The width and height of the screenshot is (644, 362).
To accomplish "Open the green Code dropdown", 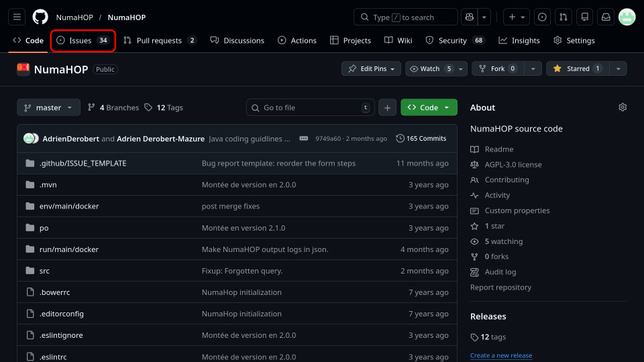I will [429, 107].
